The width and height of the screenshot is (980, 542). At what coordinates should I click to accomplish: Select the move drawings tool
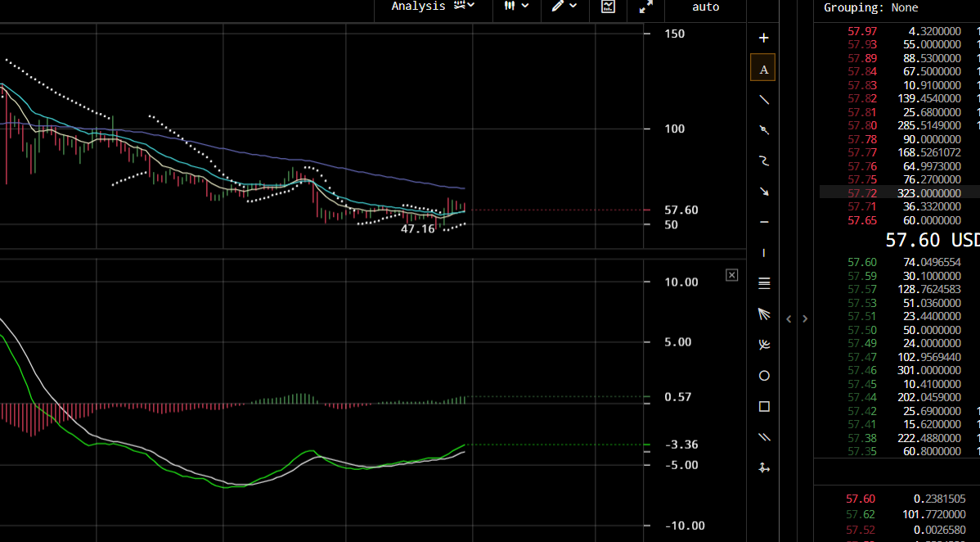click(763, 468)
